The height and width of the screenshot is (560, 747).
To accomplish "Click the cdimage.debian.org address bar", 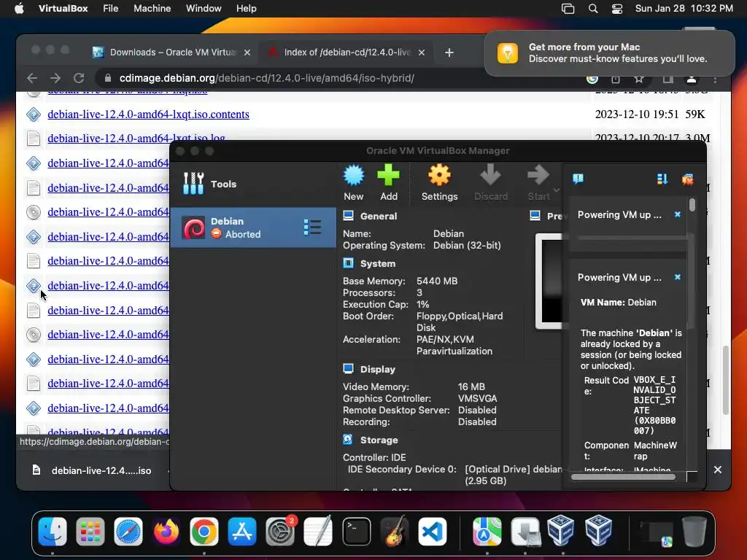I will pyautogui.click(x=267, y=78).
